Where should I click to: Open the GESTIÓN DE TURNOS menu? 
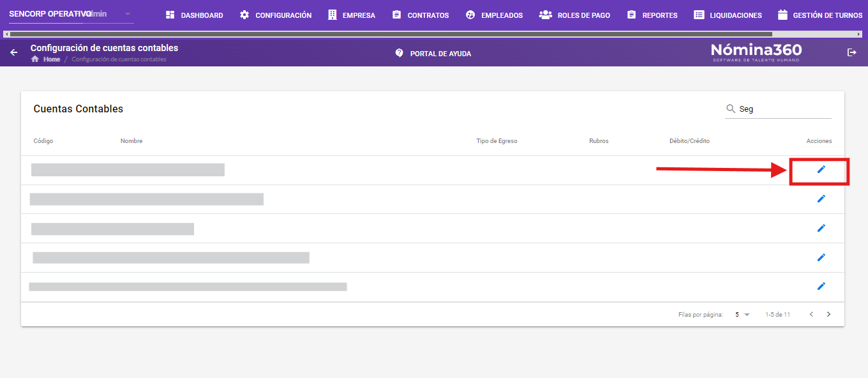pyautogui.click(x=820, y=15)
